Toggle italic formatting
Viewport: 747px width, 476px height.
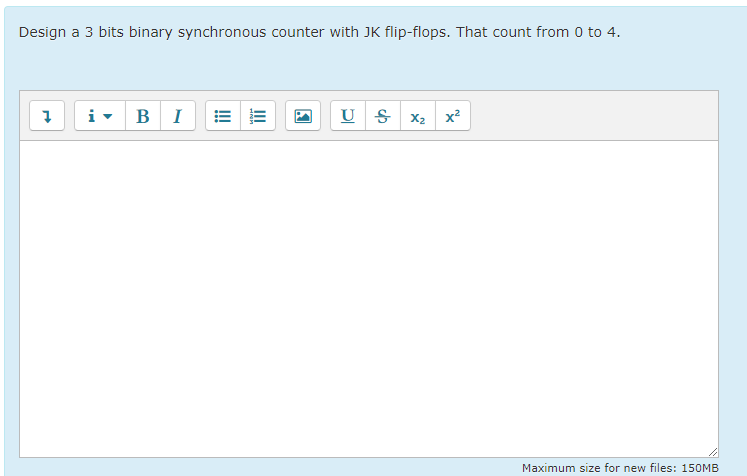pos(178,116)
